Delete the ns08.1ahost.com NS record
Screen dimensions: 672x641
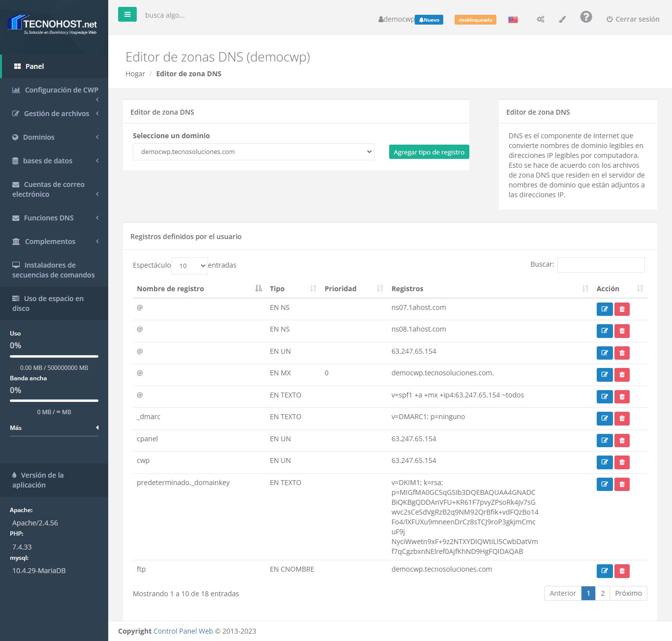click(622, 331)
